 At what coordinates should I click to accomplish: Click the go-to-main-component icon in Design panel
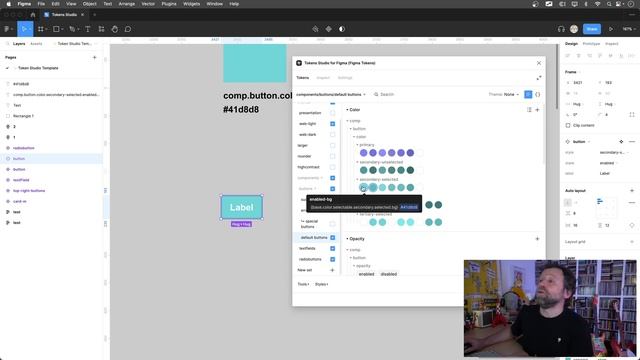pyautogui.click(x=621, y=142)
